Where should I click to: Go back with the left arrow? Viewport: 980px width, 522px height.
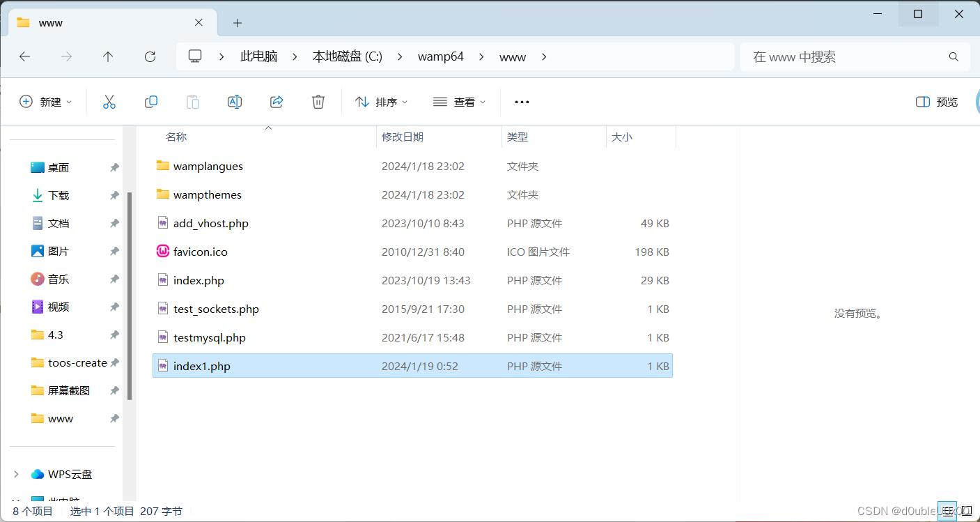(x=25, y=57)
